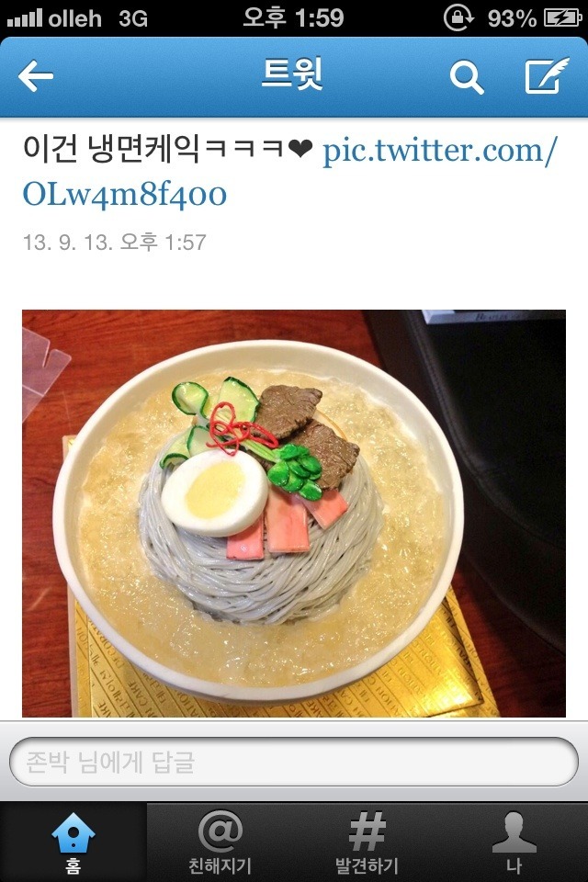The height and width of the screenshot is (882, 588).
Task: Tap the rotation lock status icon
Action: point(458,18)
